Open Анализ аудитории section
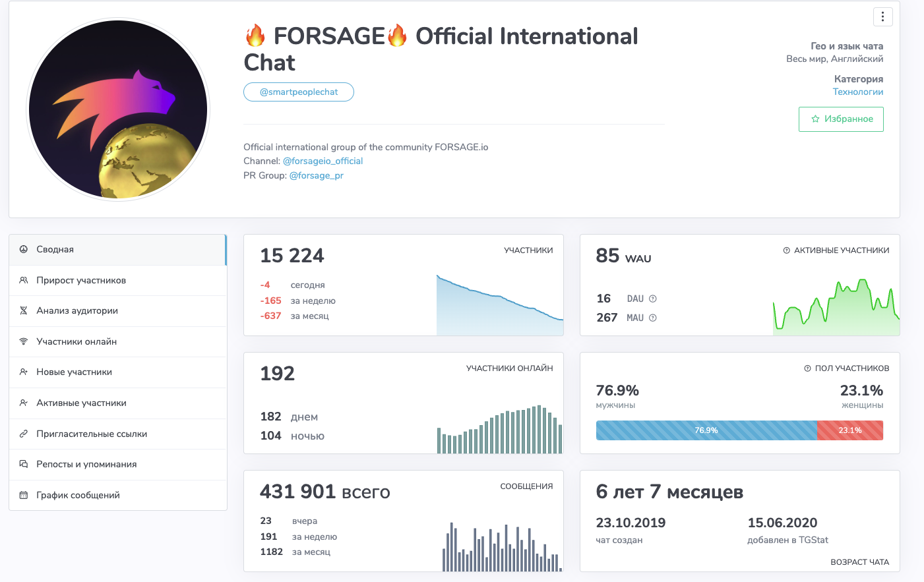The image size is (924, 582). point(118,311)
